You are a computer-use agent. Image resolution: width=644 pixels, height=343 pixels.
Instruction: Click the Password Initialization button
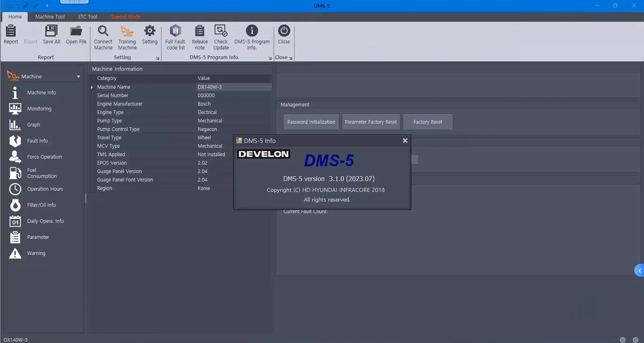[311, 122]
